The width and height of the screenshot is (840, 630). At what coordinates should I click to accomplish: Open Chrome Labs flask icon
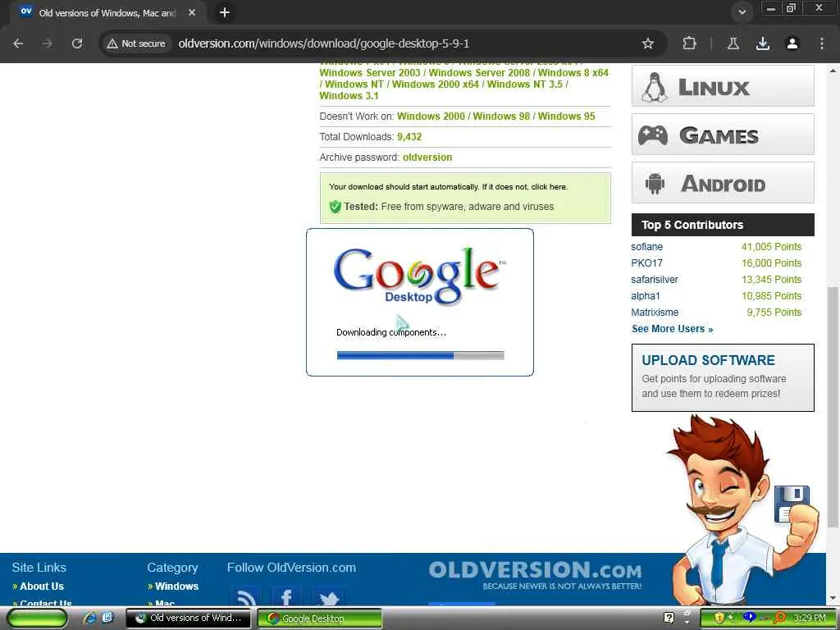[x=733, y=43]
